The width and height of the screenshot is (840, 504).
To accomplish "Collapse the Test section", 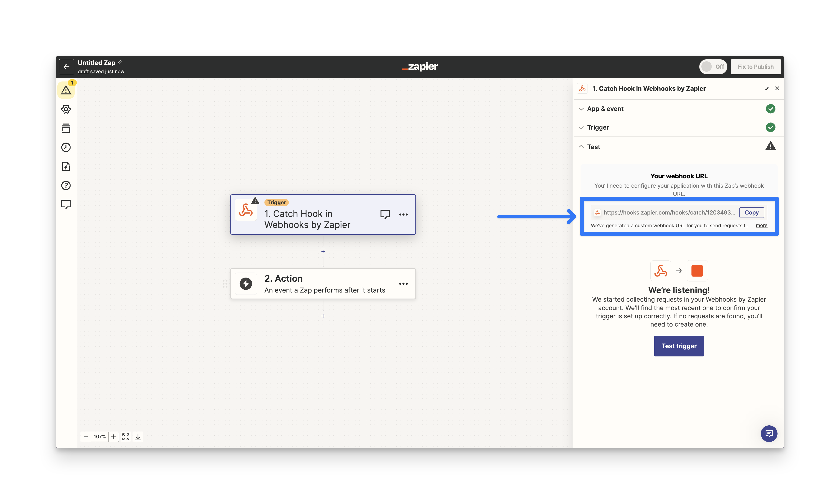I will coord(594,147).
